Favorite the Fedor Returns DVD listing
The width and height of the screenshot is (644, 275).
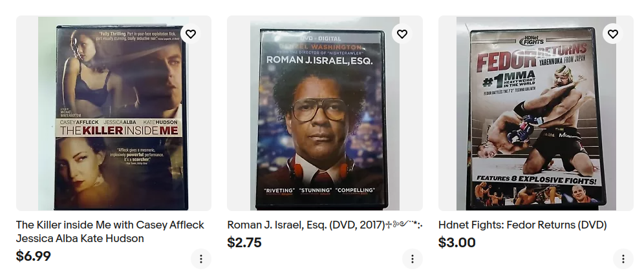coord(612,34)
